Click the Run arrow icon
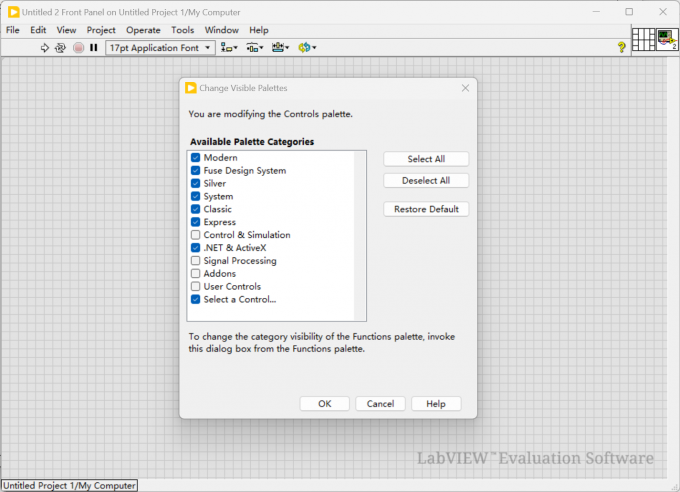Viewport: 680px width, 492px height. [44, 48]
